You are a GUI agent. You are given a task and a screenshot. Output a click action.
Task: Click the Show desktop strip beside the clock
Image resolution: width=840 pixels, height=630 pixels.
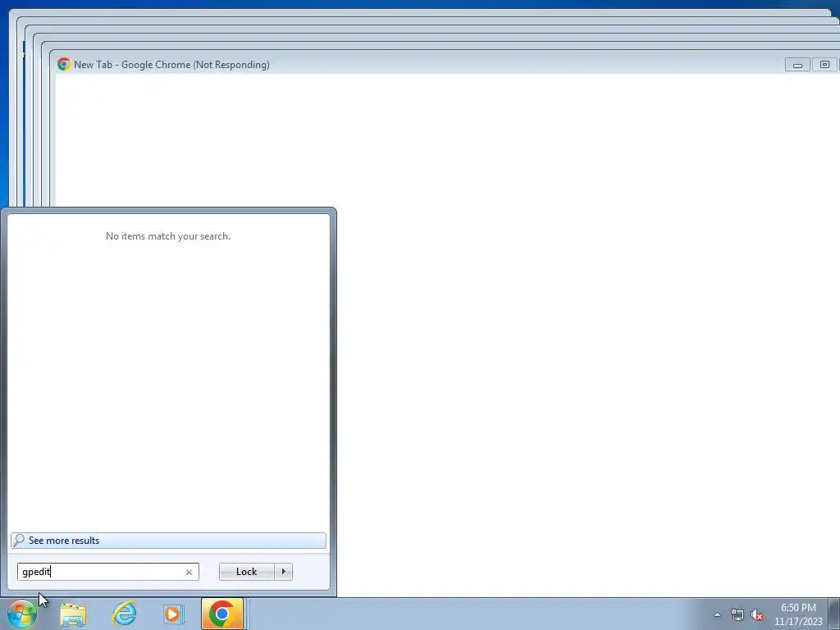(833, 614)
